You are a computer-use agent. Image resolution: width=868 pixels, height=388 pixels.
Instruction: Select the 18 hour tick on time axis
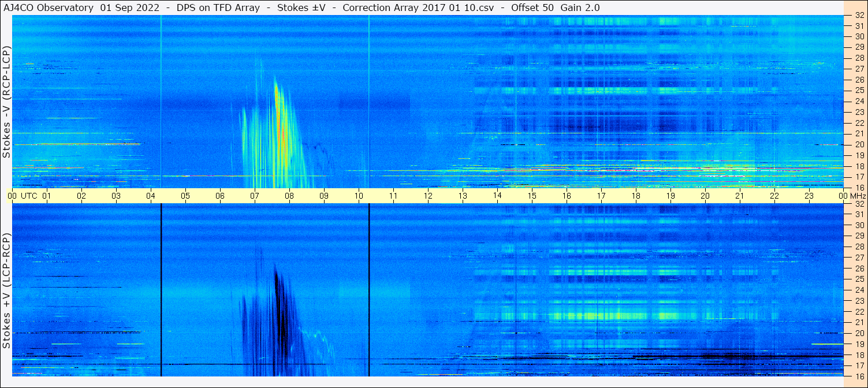pos(636,196)
